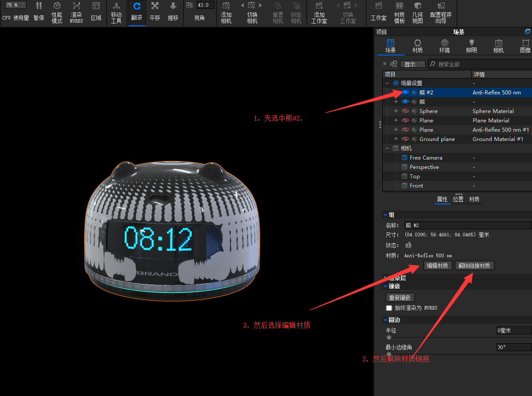This screenshot has height=396, width=532.
Task: Expand the Ground plane tree node
Action: [x=396, y=139]
